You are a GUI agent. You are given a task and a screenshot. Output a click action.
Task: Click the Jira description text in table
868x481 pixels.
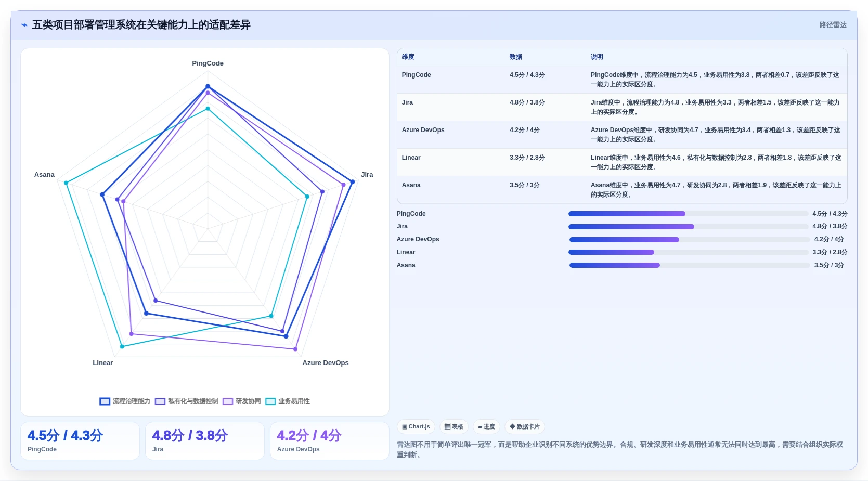[x=715, y=107]
